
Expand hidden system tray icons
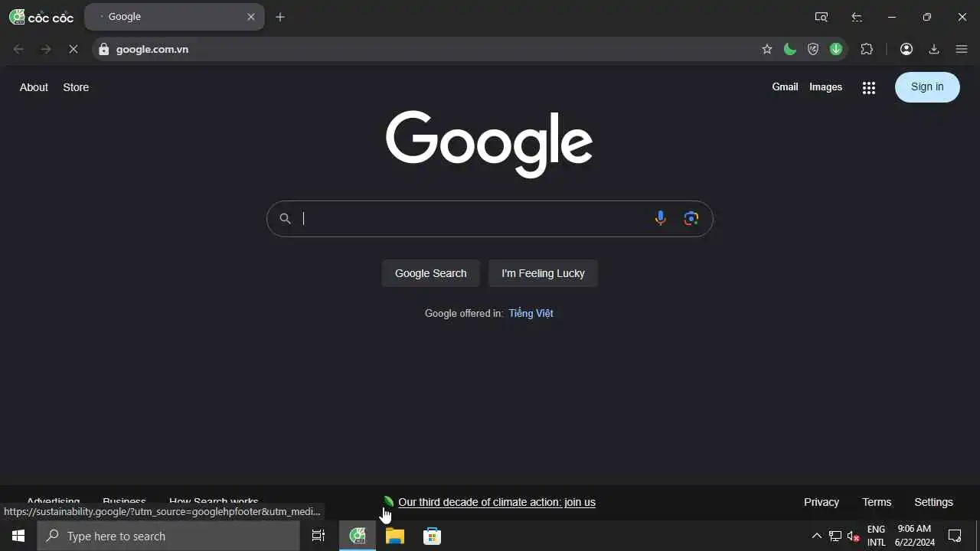(816, 536)
